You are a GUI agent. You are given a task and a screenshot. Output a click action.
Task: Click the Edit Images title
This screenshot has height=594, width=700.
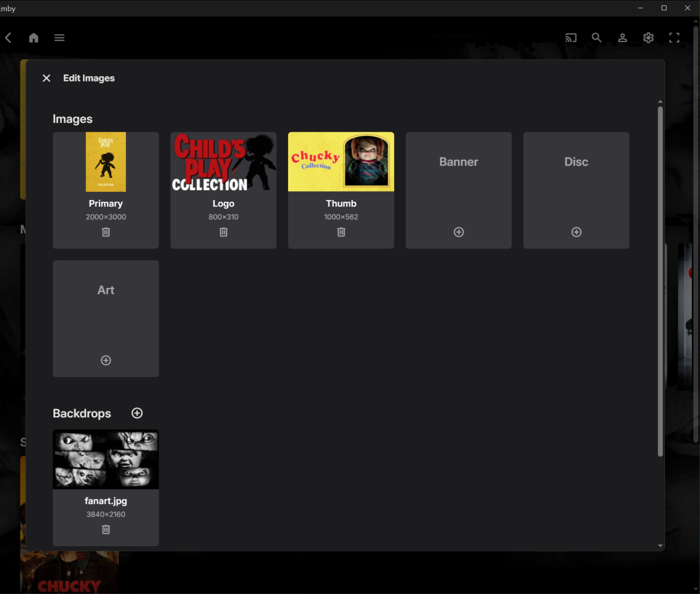[89, 78]
